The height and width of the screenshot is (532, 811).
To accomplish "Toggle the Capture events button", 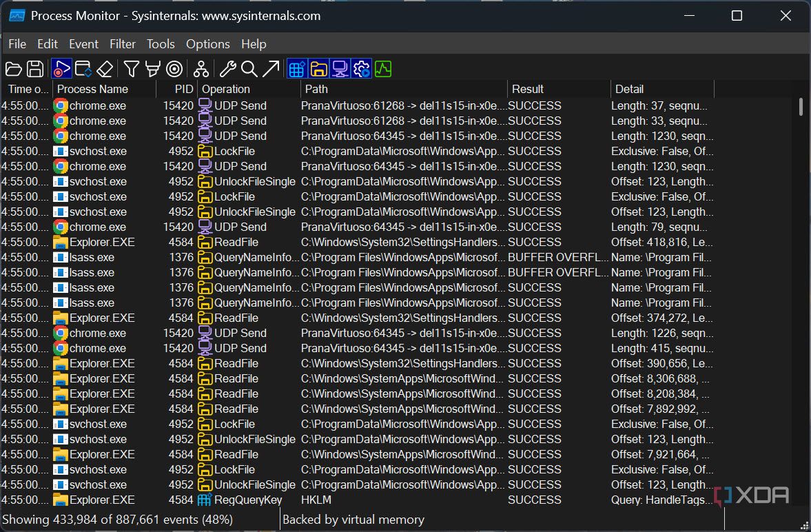I will point(61,69).
